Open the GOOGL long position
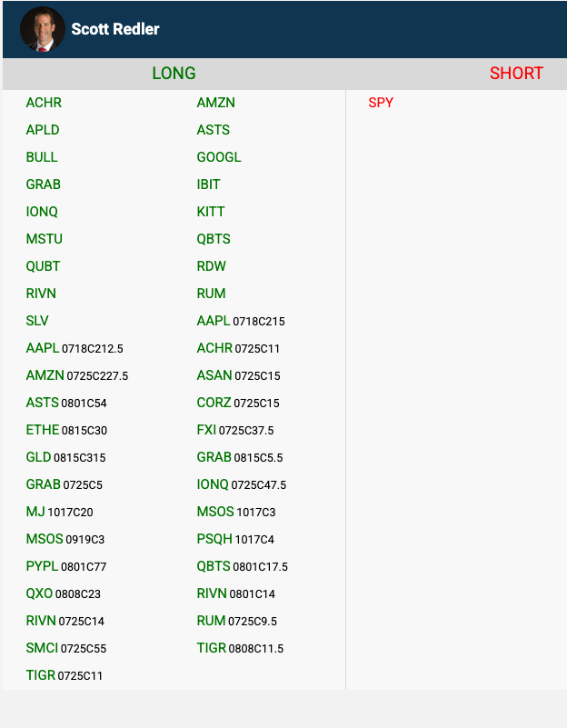 pos(219,157)
